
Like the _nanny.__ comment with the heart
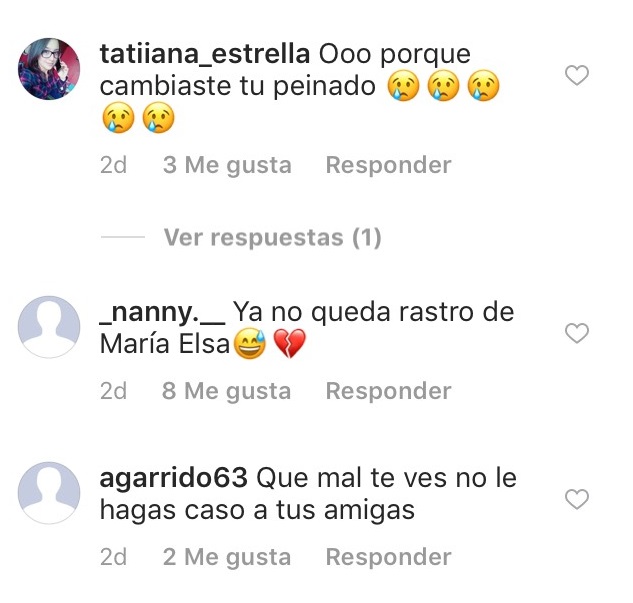pos(576,333)
